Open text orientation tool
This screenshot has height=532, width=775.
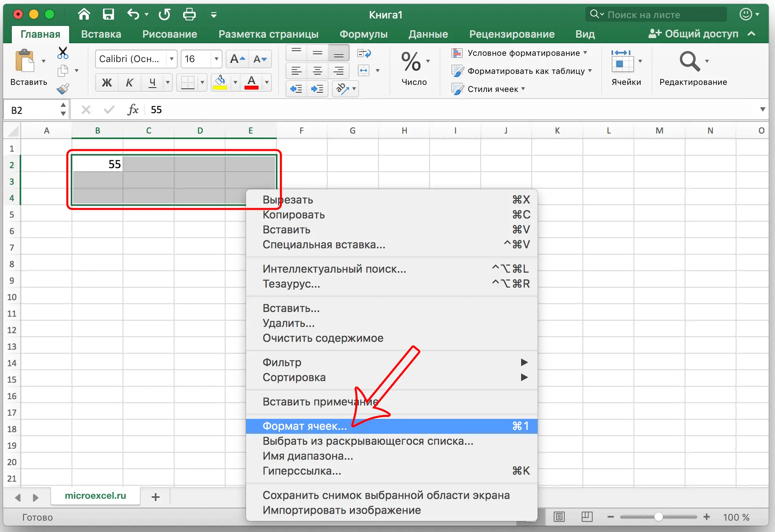[x=342, y=89]
